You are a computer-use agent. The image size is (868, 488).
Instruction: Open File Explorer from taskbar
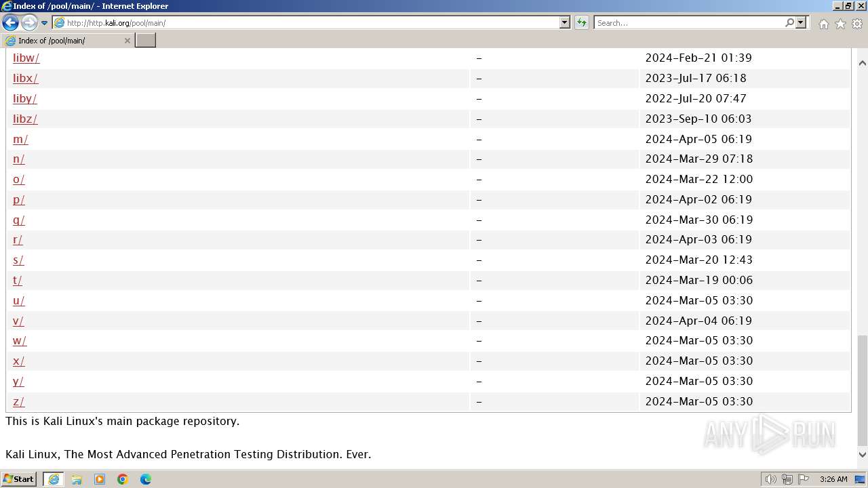77,479
